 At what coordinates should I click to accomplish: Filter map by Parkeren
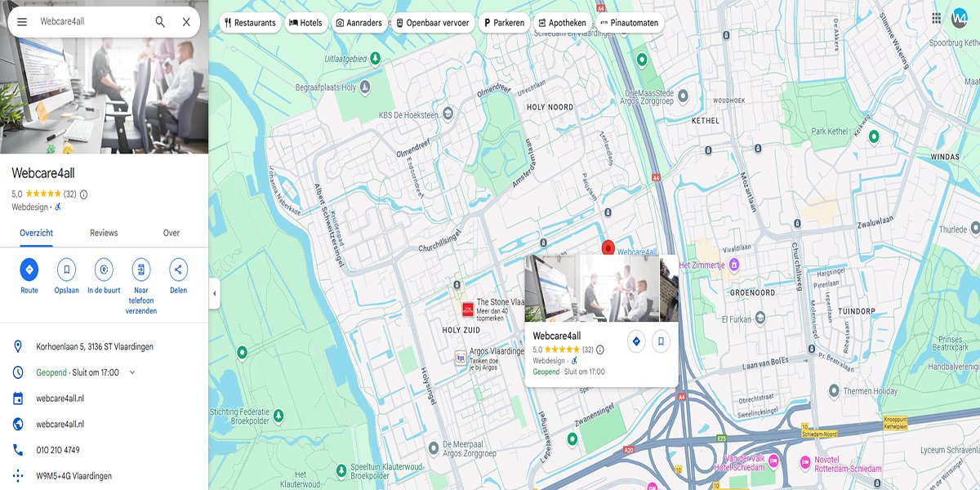(x=504, y=23)
